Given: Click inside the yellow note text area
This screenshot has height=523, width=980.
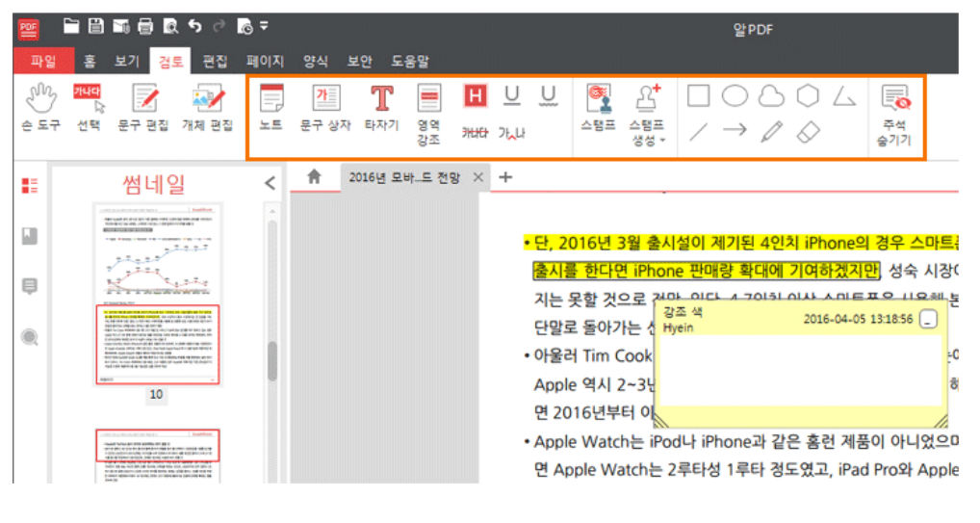Looking at the screenshot, I should click(800, 370).
